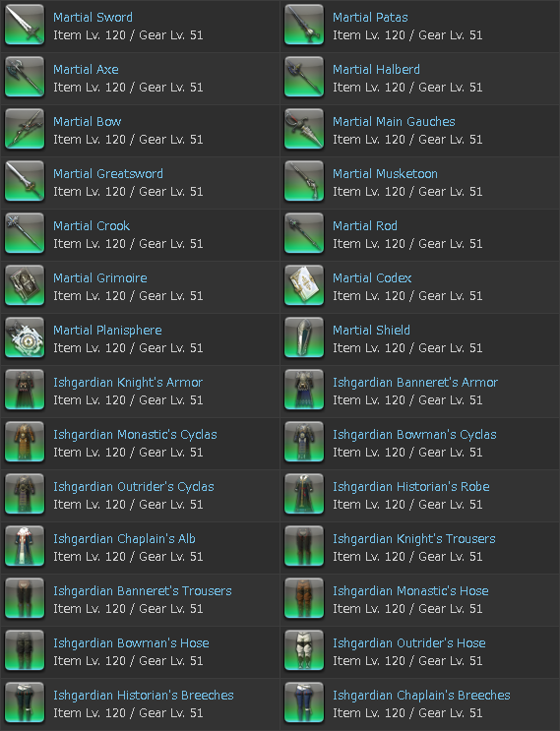560x731 pixels.
Task: Select the Ishgardian Monastic's Cyclas icon
Action: [25, 442]
